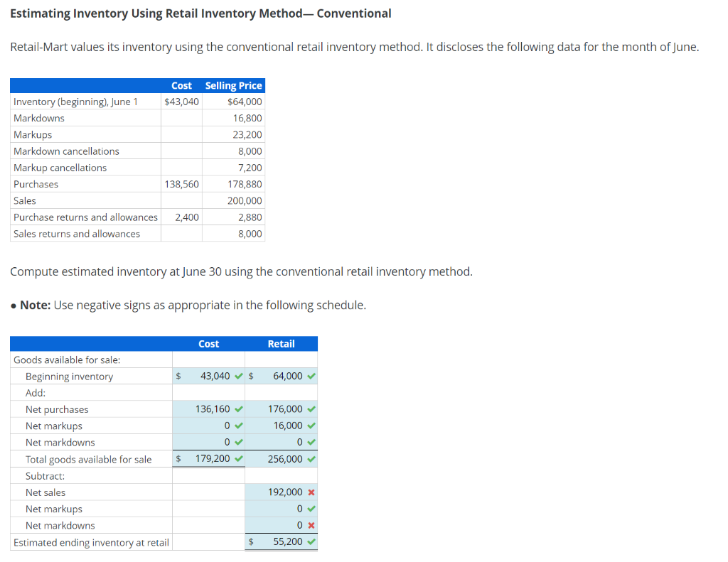Click the 'Markdown cancellations' row label
The width and height of the screenshot is (728, 562).
click(66, 151)
